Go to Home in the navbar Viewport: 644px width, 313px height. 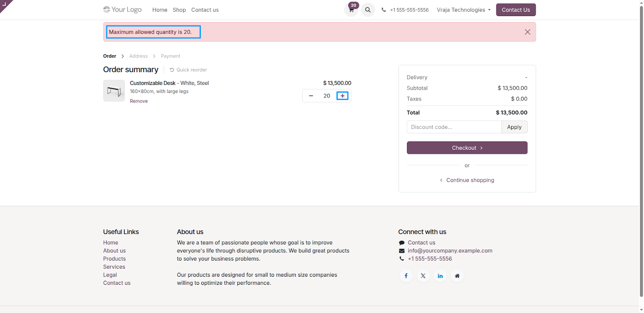[160, 10]
